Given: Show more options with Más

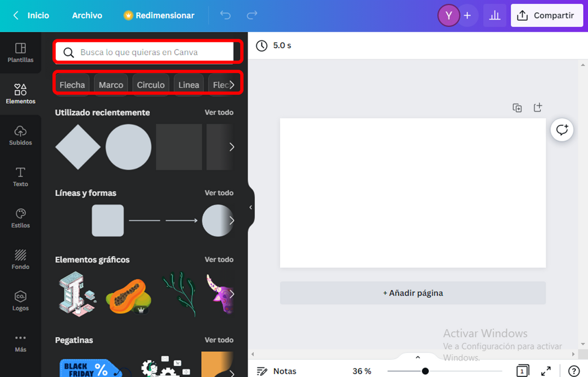Looking at the screenshot, I should click(x=20, y=343).
